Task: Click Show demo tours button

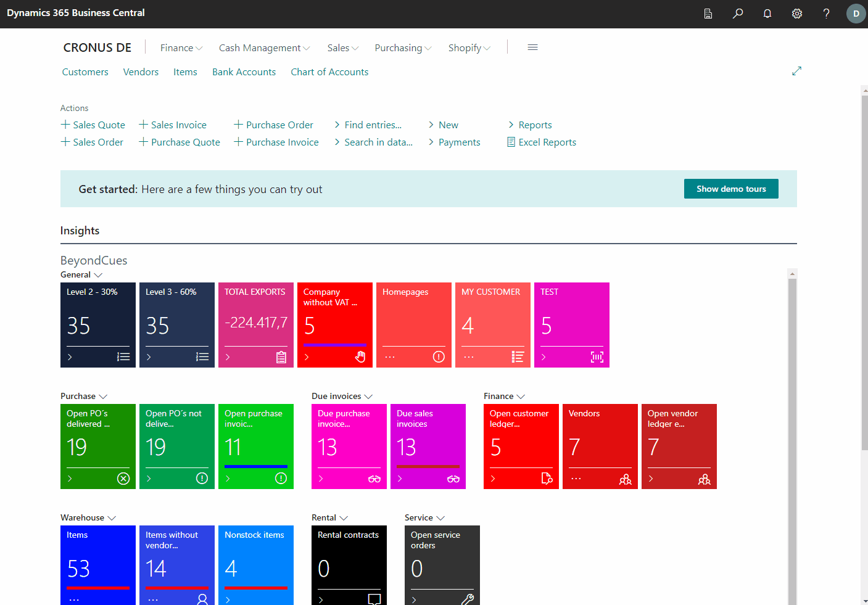Action: (731, 189)
